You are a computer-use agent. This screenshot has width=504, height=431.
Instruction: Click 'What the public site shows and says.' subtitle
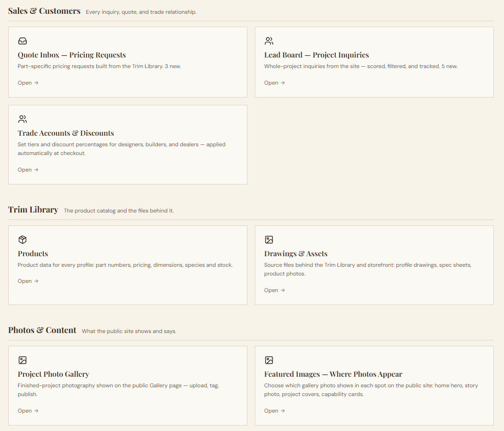[129, 331]
